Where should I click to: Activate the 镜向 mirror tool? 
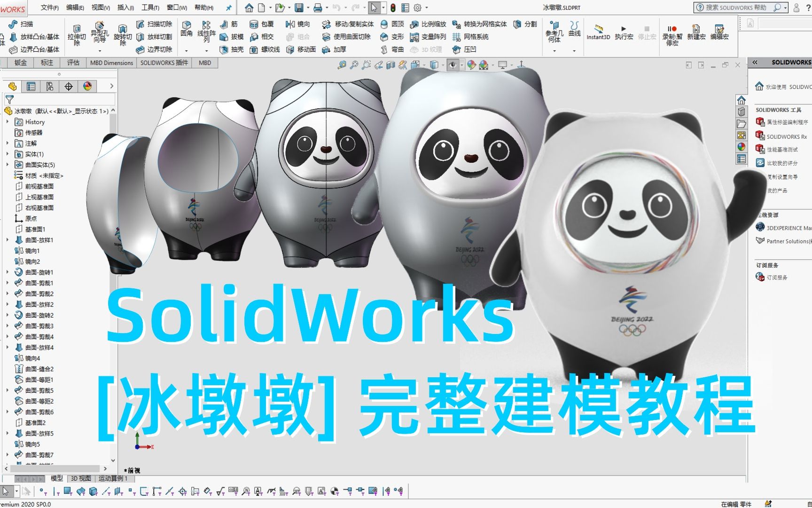pyautogui.click(x=291, y=24)
